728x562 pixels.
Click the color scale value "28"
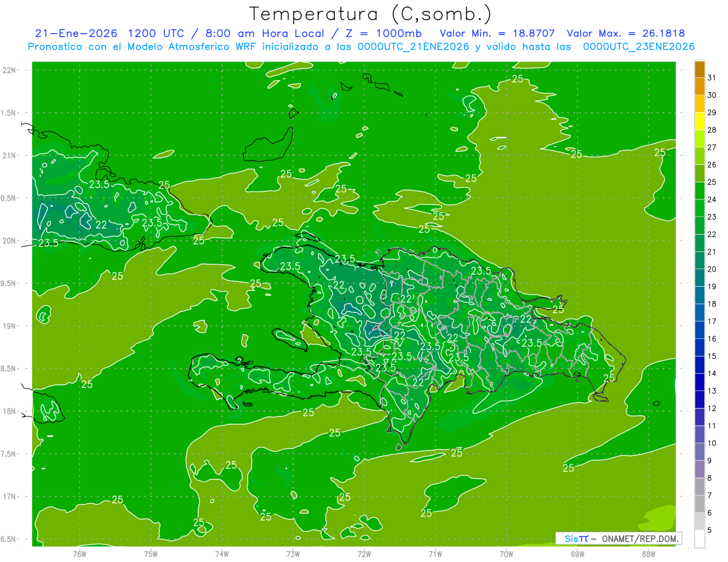[x=712, y=130]
